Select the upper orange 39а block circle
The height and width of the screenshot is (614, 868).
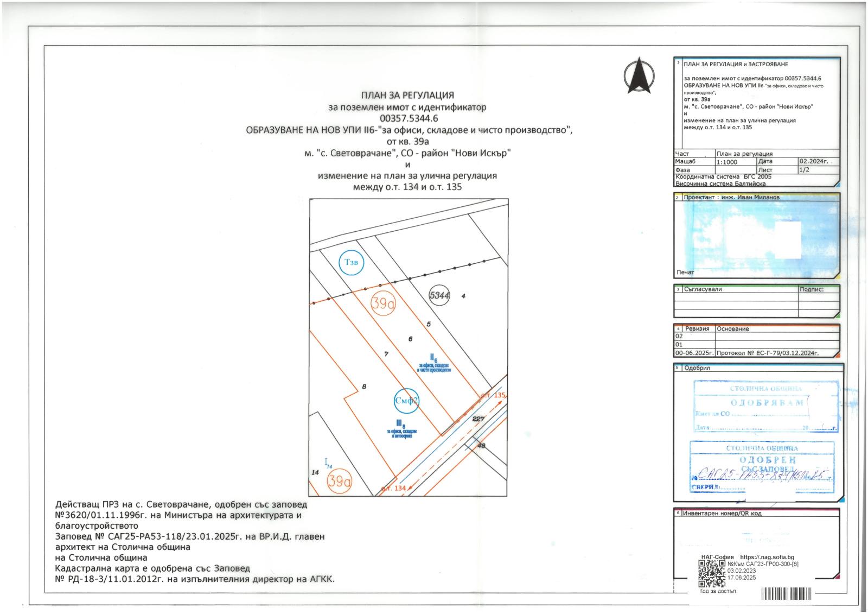click(x=383, y=304)
